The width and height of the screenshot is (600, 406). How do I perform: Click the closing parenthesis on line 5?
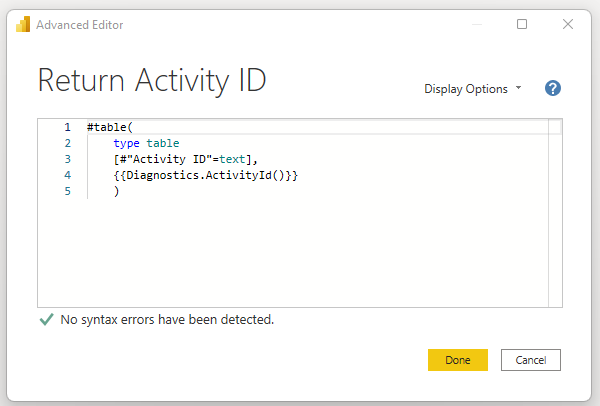[x=117, y=191]
